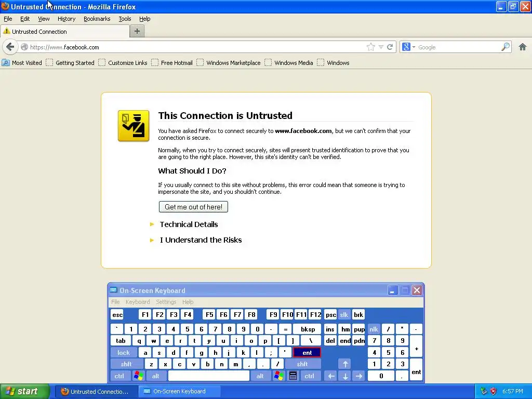This screenshot has width=532, height=399.
Task: Toggle the nlk (num lock) key
Action: coord(374,329)
